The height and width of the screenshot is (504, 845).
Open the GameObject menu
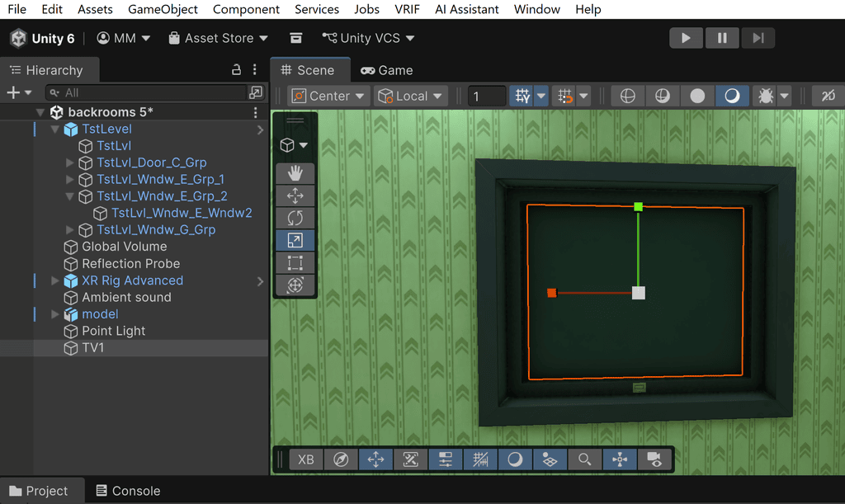pos(163,9)
